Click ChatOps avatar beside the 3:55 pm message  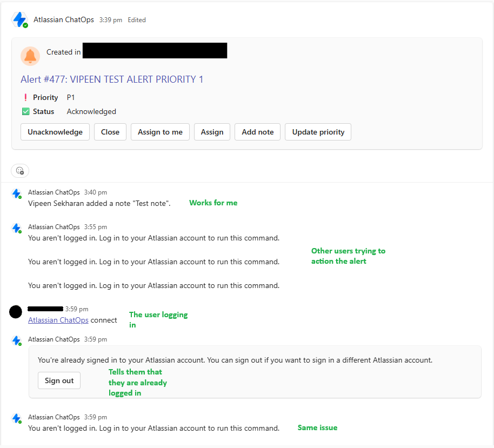tap(17, 228)
